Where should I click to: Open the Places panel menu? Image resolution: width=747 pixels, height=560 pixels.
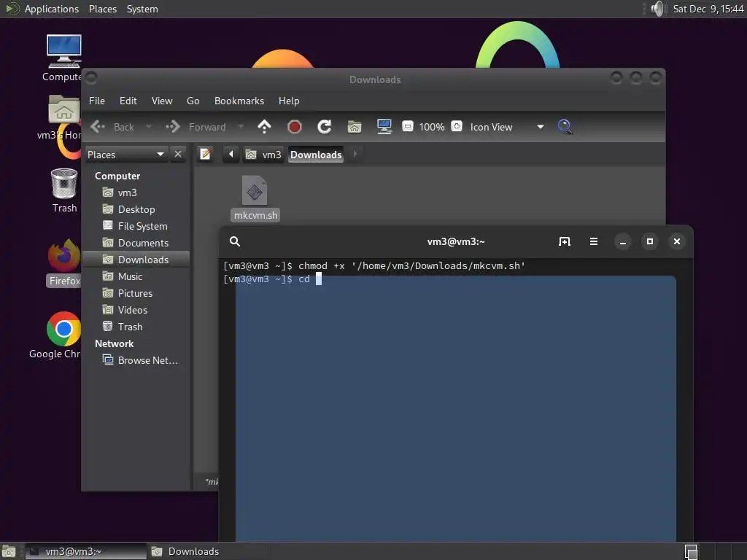click(x=102, y=9)
